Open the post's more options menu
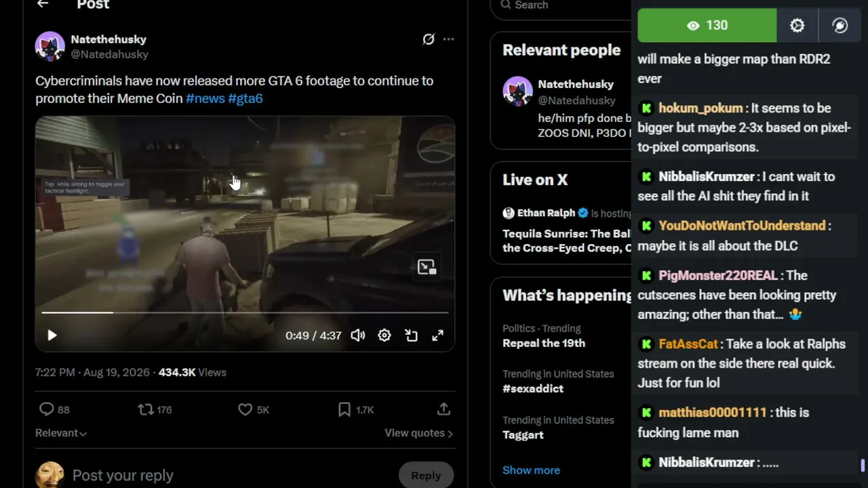This screenshot has width=868, height=488. (x=448, y=39)
